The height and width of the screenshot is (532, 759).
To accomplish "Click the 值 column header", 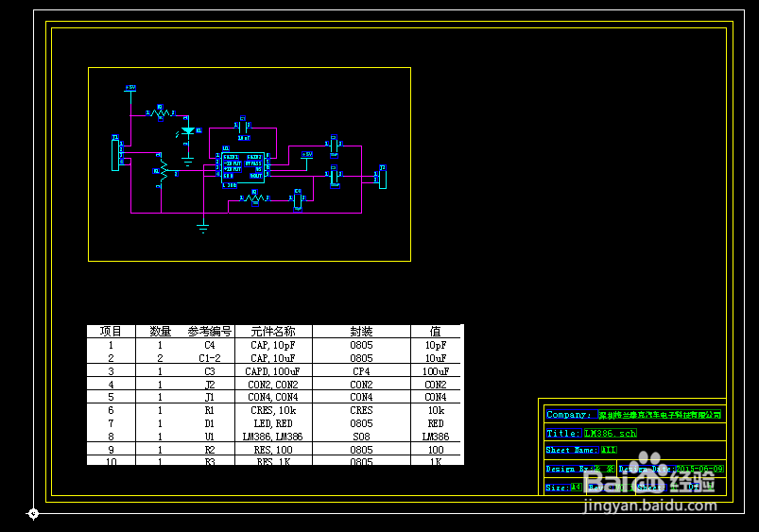I will (436, 332).
